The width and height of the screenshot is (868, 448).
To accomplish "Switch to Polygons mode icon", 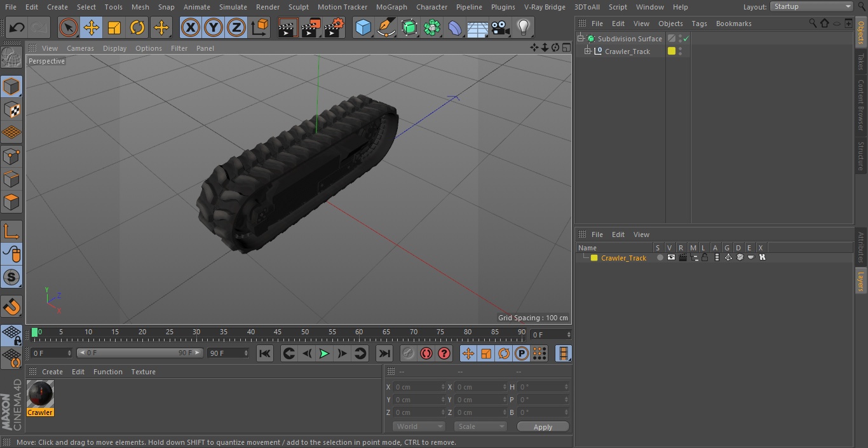I will [11, 202].
